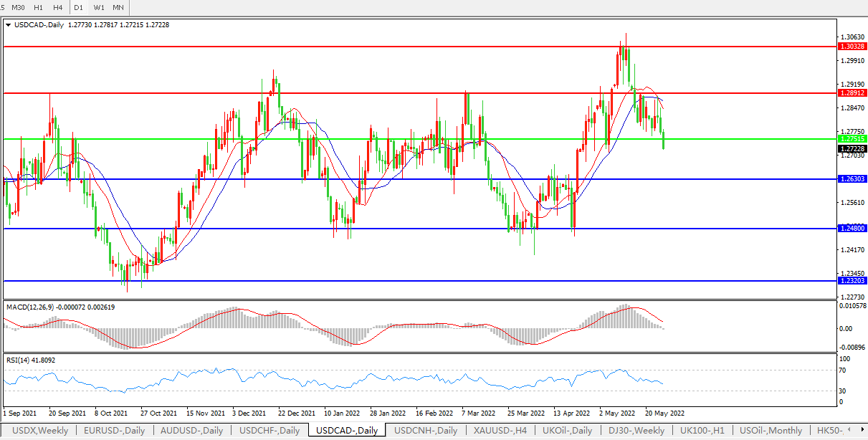Switch timeframe to H4
Image resolution: width=868 pixels, height=440 pixels.
point(58,7)
